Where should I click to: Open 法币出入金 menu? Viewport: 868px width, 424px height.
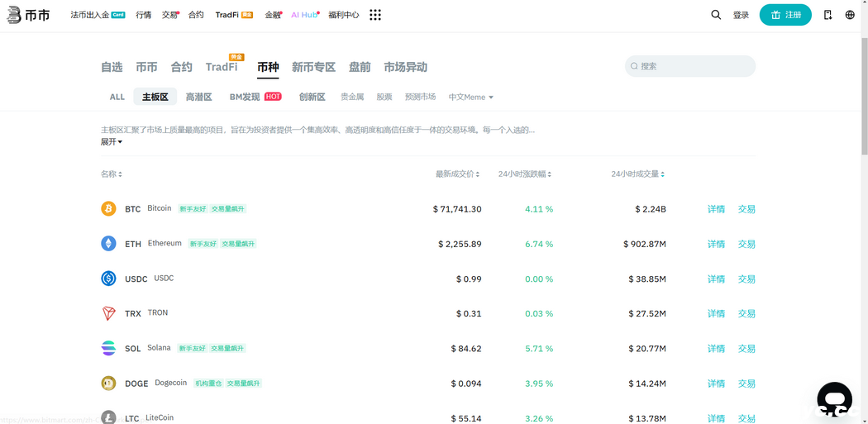98,15
